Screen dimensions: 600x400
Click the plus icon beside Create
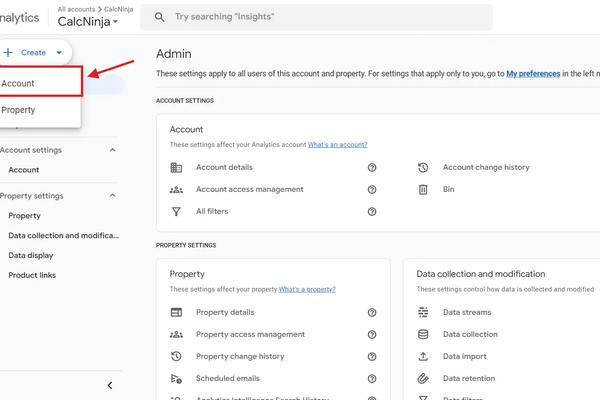(8, 52)
